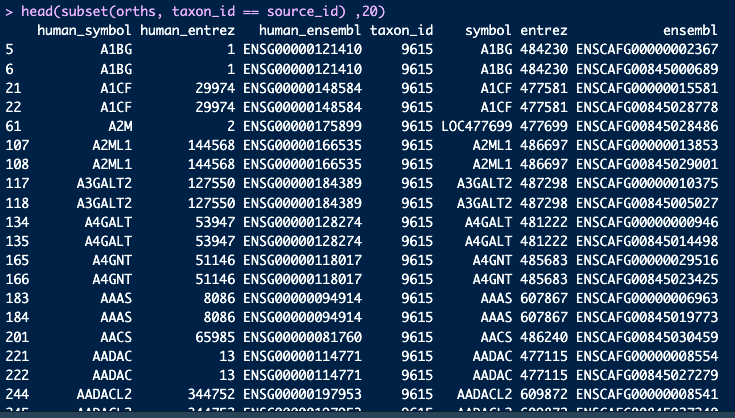Viewport: 735px width, 418px height.
Task: Click ensembl ID ENSCAFG00000000946
Action: pyautogui.click(x=647, y=222)
